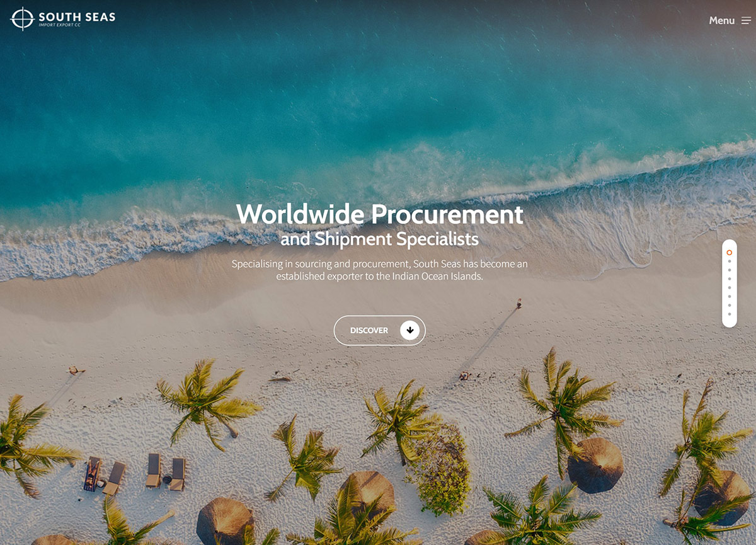This screenshot has width=756, height=545.
Task: Click the SOUTH SEAS brand name text
Action: pos(77,17)
